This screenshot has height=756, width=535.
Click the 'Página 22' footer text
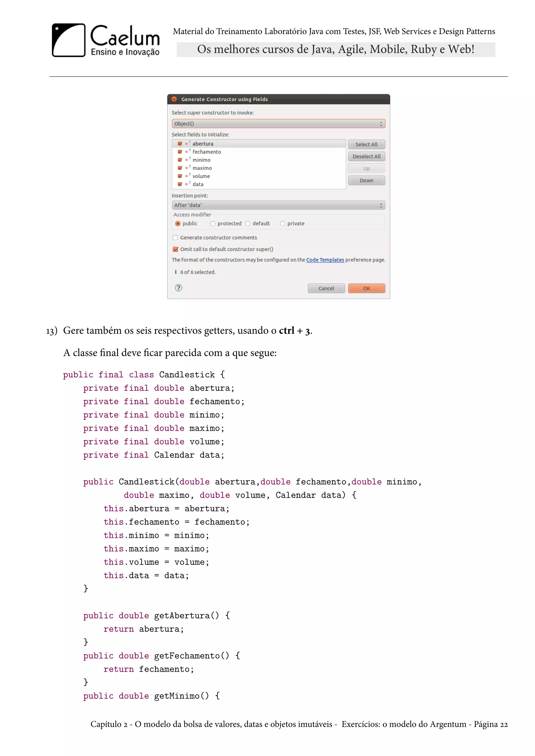[x=491, y=724]
